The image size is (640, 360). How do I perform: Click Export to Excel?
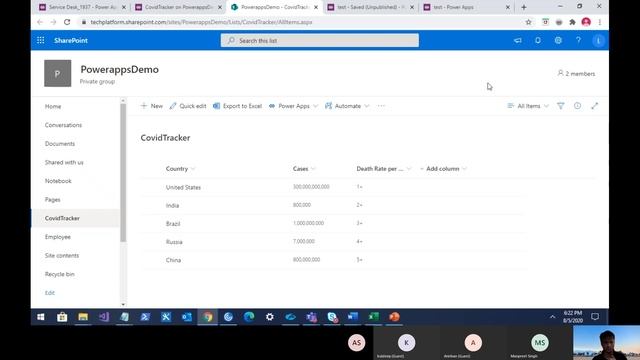pyautogui.click(x=237, y=106)
